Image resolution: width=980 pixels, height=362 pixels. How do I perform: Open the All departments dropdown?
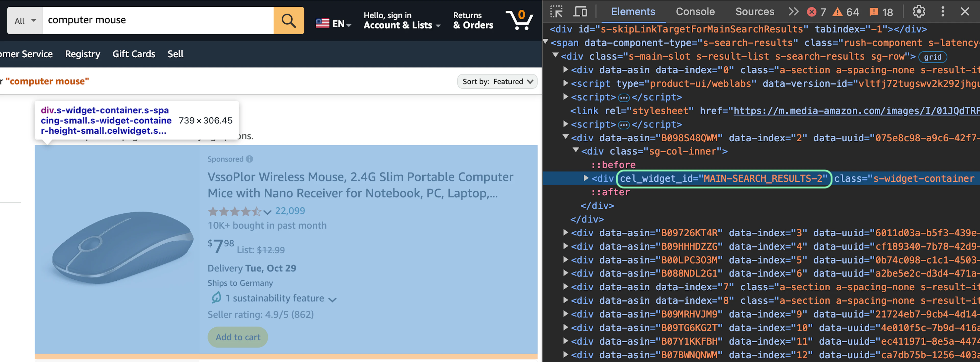click(25, 20)
